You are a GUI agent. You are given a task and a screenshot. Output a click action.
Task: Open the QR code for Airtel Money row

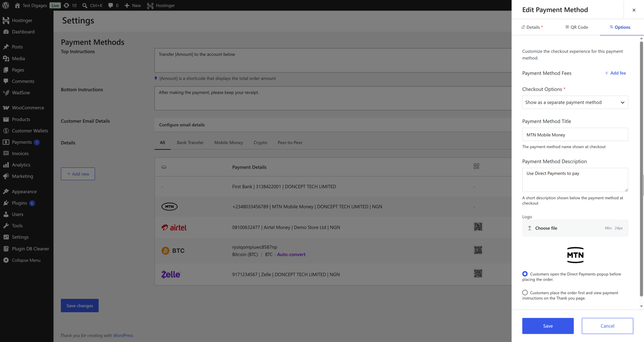pyautogui.click(x=478, y=227)
